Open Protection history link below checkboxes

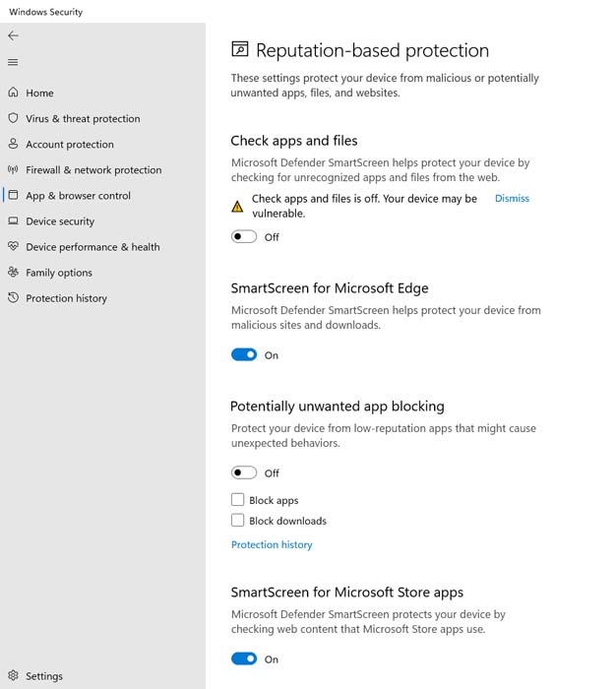coord(272,545)
